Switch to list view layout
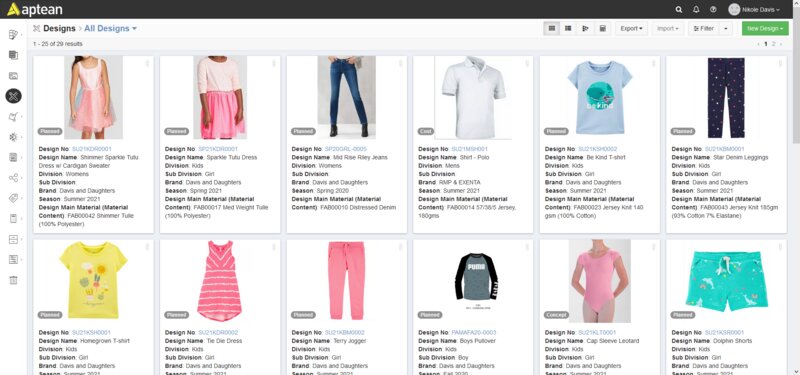This screenshot has width=800, height=375. click(x=568, y=29)
